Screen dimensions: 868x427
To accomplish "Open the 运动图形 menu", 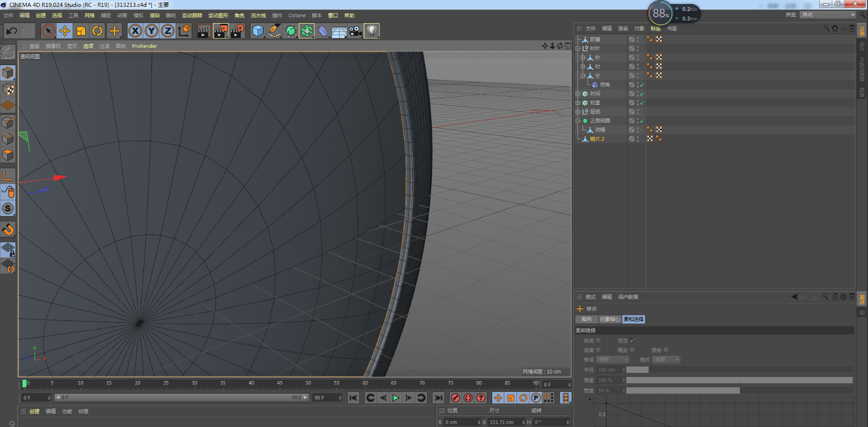I will click(218, 16).
